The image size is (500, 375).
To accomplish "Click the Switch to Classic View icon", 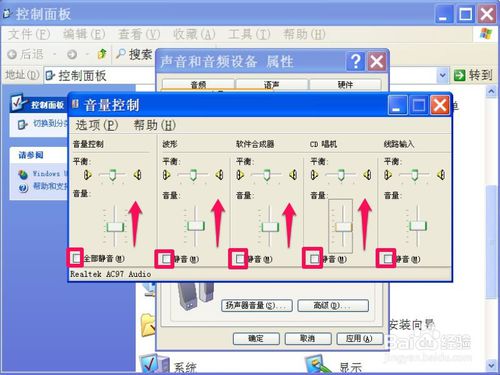I will click(x=22, y=125).
